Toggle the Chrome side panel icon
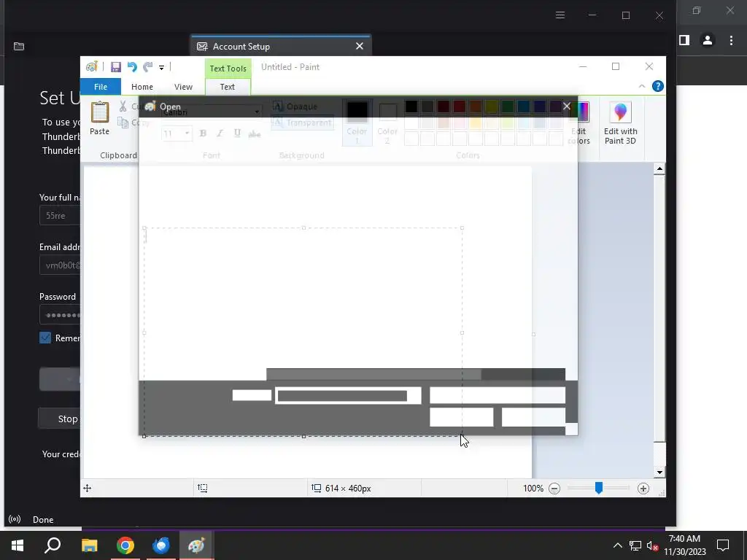 click(684, 41)
